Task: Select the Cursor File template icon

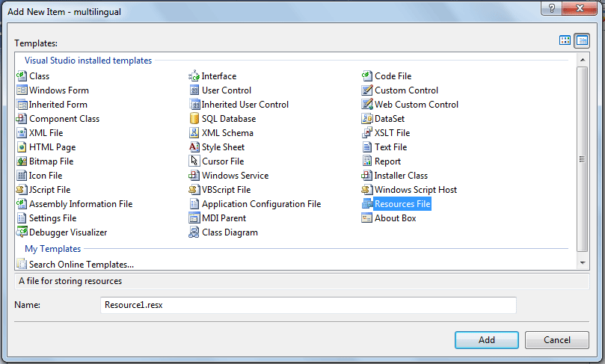Action: coord(194,161)
